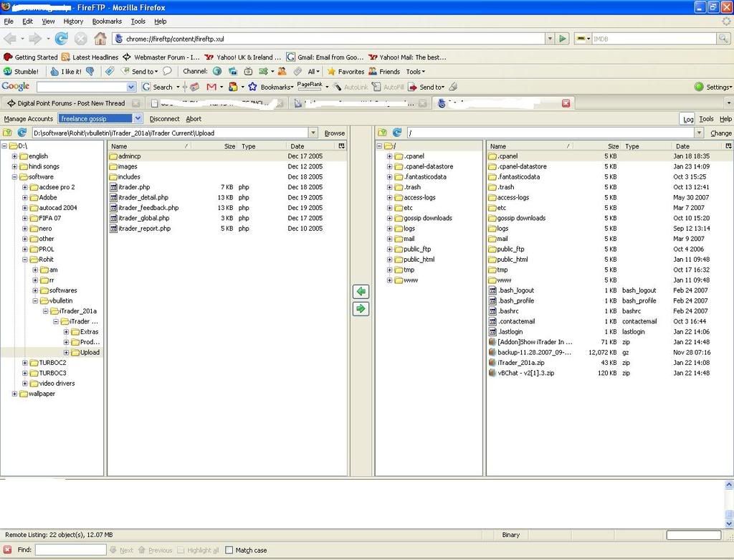Open the freelance gossip account dropdown
This screenshot has width=734, height=560.
tap(138, 118)
